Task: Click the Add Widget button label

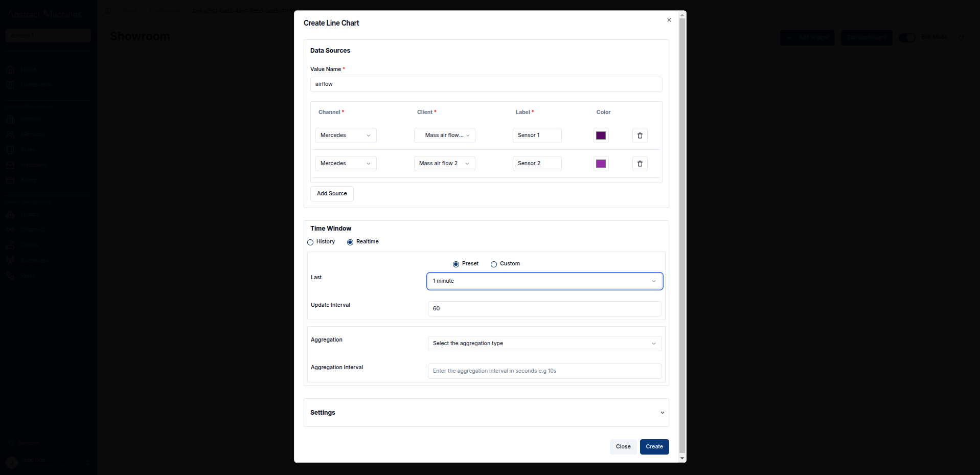Action: point(813,37)
